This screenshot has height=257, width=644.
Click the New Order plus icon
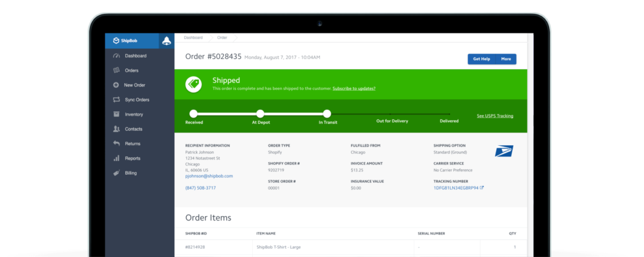[116, 85]
